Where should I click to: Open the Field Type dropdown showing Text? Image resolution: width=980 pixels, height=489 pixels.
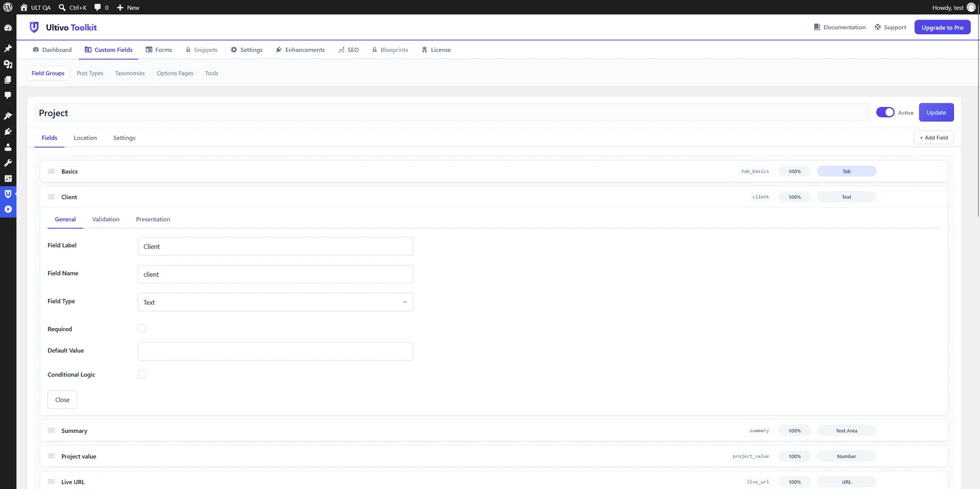276,302
